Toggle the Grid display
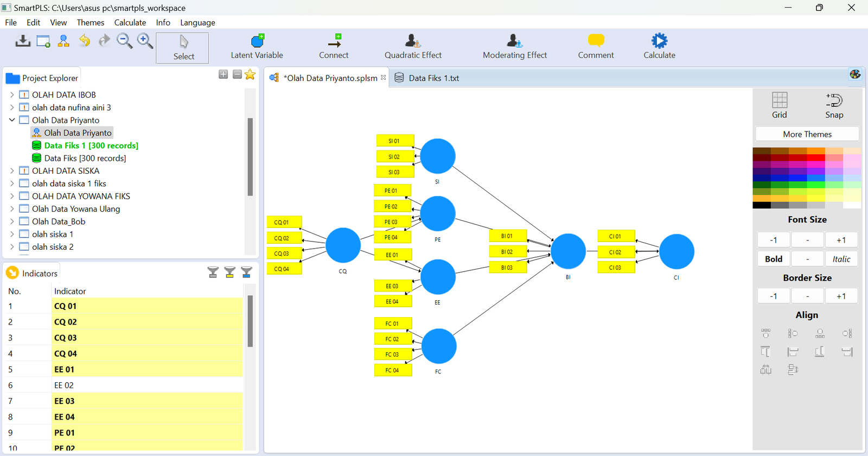Screen dimensions: 868x456 tap(779, 105)
